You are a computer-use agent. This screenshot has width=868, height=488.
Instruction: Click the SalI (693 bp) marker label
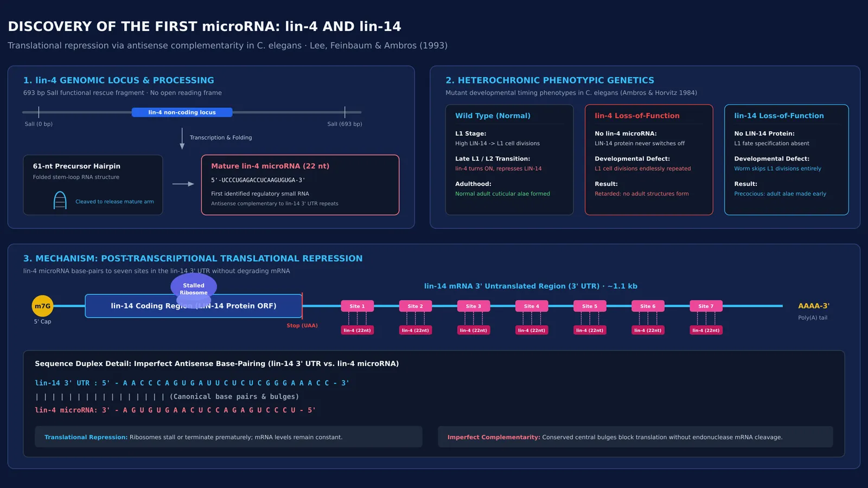pyautogui.click(x=344, y=124)
